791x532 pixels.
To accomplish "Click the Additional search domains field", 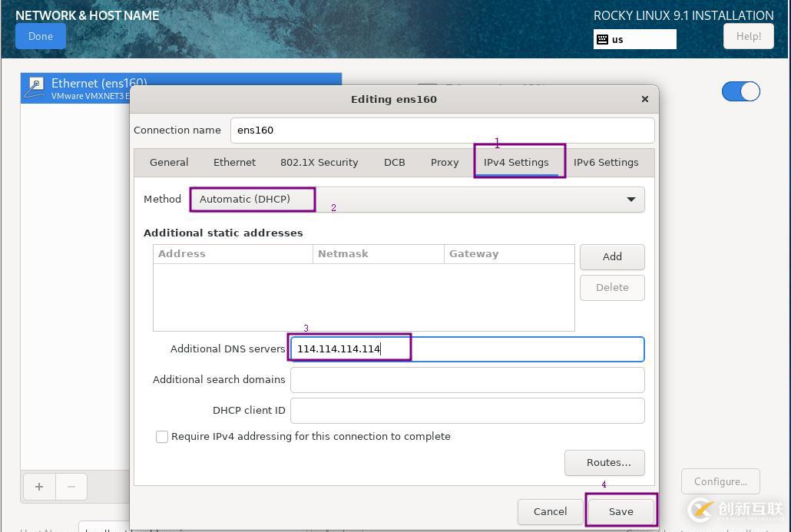I will tap(467, 380).
